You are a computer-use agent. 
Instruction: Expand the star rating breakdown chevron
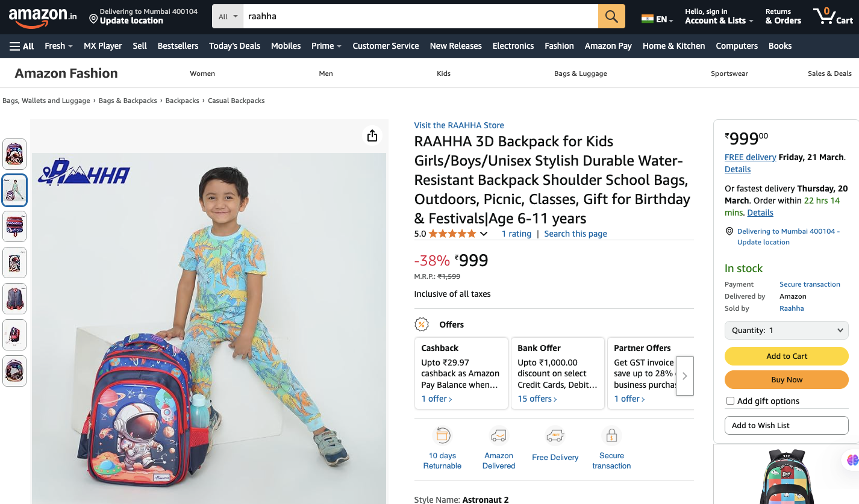tap(484, 234)
